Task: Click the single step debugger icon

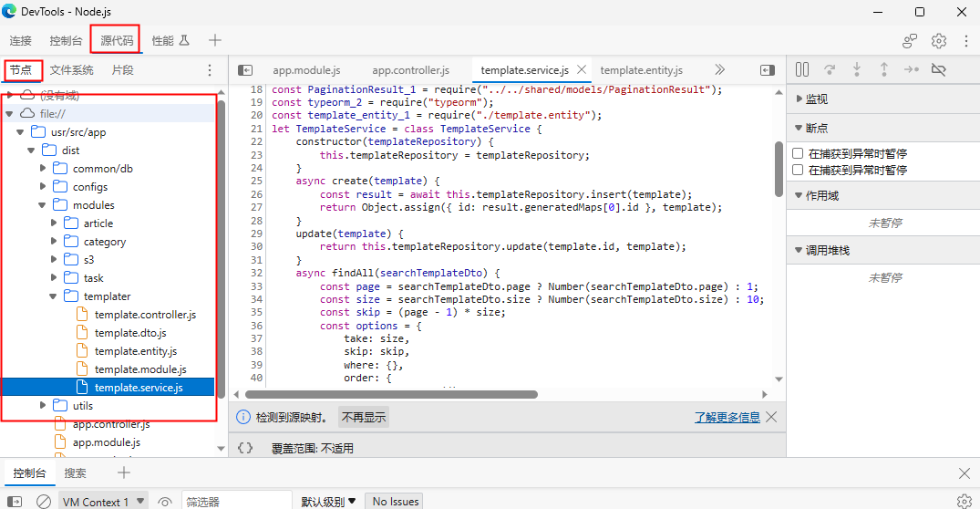Action: (912, 69)
